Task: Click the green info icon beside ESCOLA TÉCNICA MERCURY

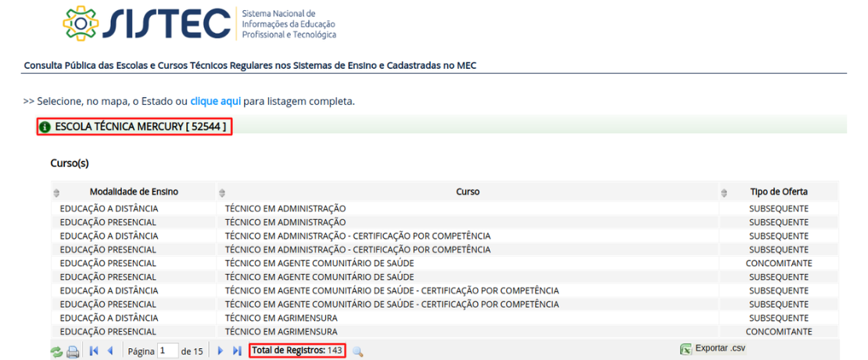Action: [x=45, y=128]
